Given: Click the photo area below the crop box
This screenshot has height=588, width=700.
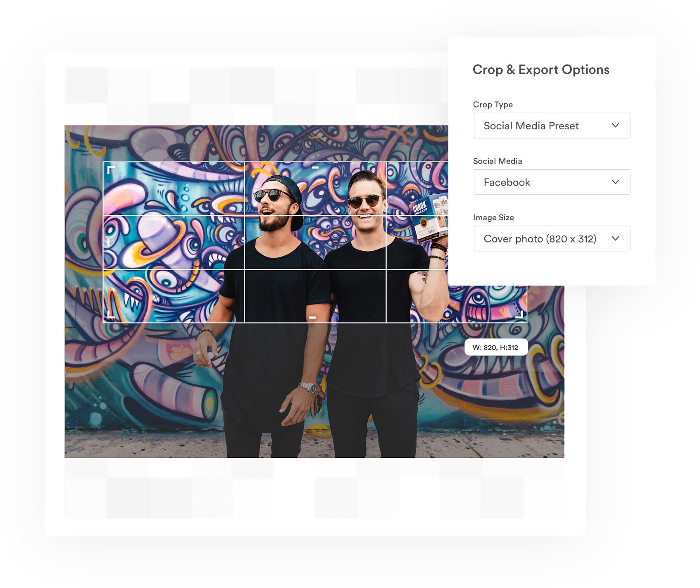Looking at the screenshot, I should tap(314, 390).
